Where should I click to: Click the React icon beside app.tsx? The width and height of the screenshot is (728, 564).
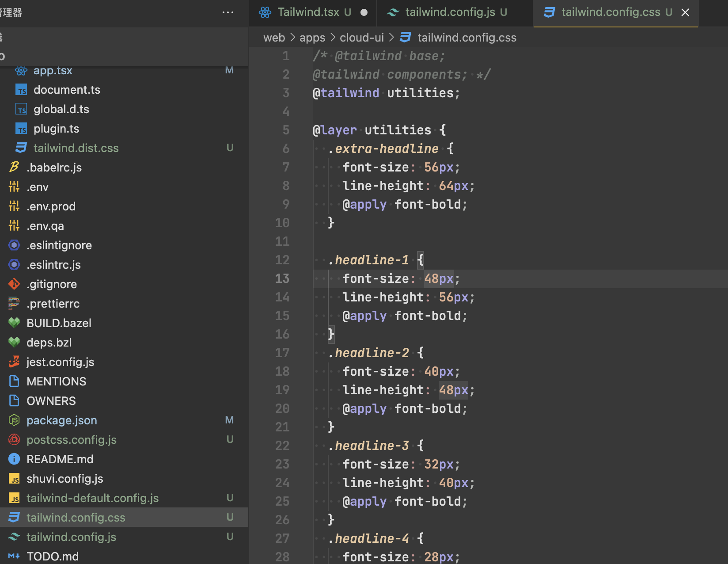[x=21, y=70]
